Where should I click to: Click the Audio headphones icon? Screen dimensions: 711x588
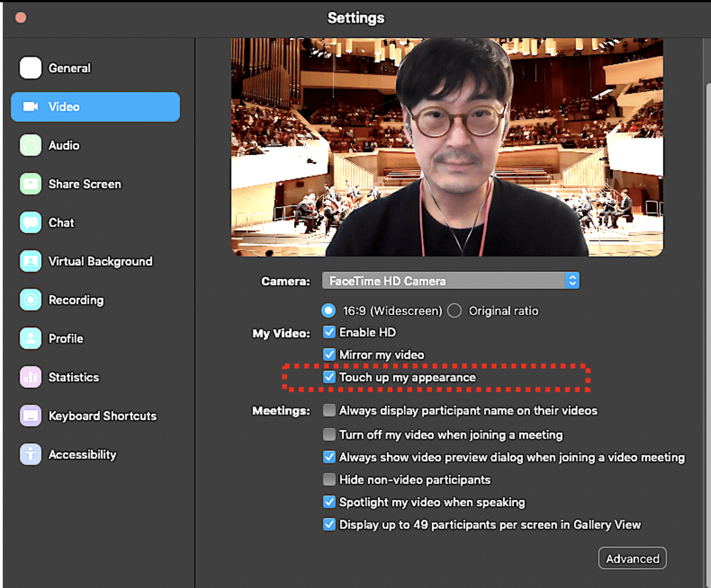[x=31, y=145]
